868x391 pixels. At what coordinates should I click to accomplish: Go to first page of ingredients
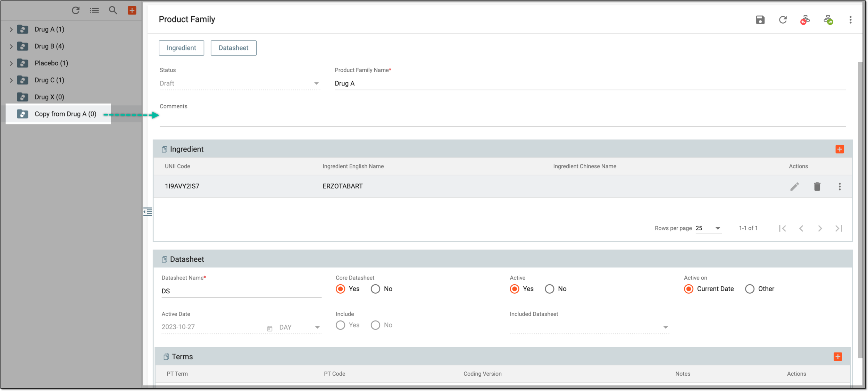782,228
